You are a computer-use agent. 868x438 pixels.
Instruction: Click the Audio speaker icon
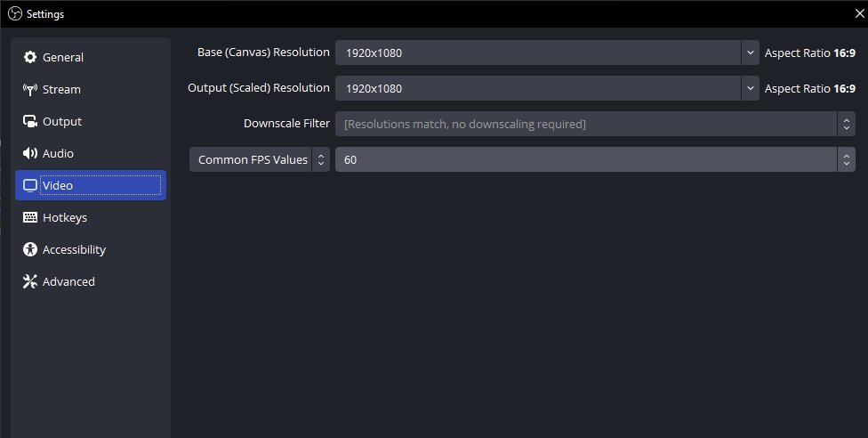pyautogui.click(x=30, y=154)
